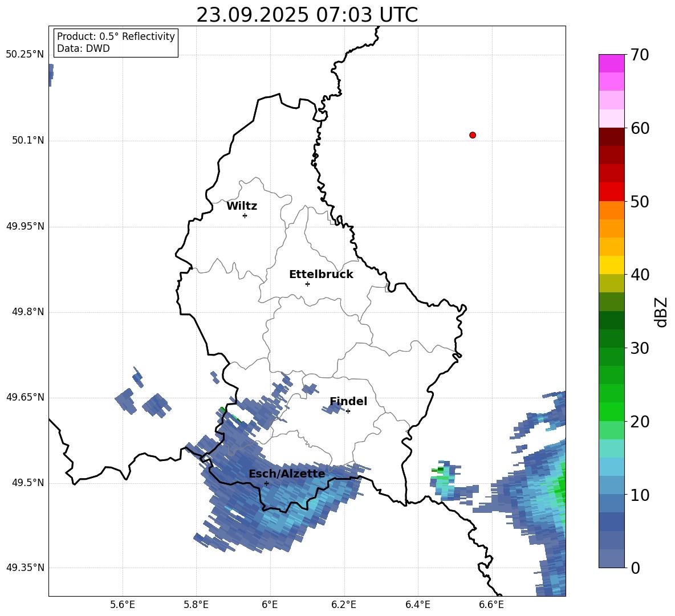Image resolution: width=675 pixels, height=616 pixels.
Task: Click the longitude label '6.6°E'
Action: tap(491, 605)
